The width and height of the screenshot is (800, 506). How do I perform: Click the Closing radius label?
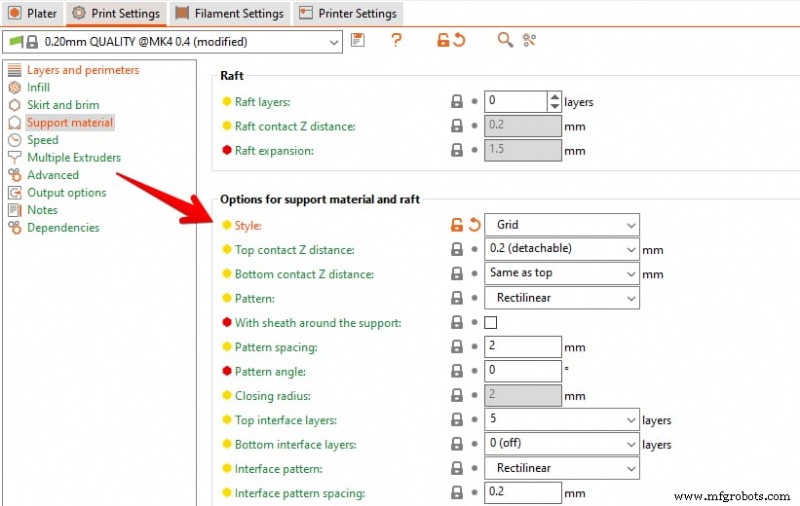[272, 396]
